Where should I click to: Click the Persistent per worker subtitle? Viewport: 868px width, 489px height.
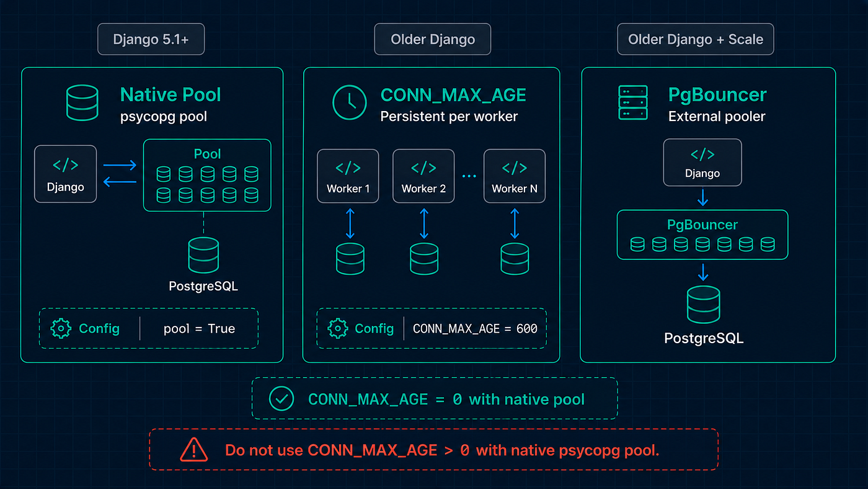click(449, 117)
